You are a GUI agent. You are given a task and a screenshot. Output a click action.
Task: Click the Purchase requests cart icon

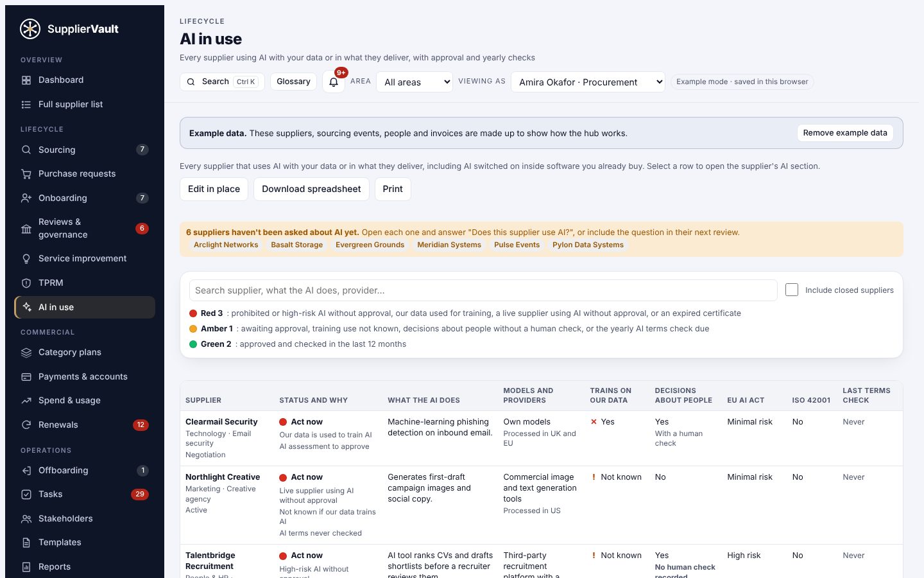(x=26, y=174)
